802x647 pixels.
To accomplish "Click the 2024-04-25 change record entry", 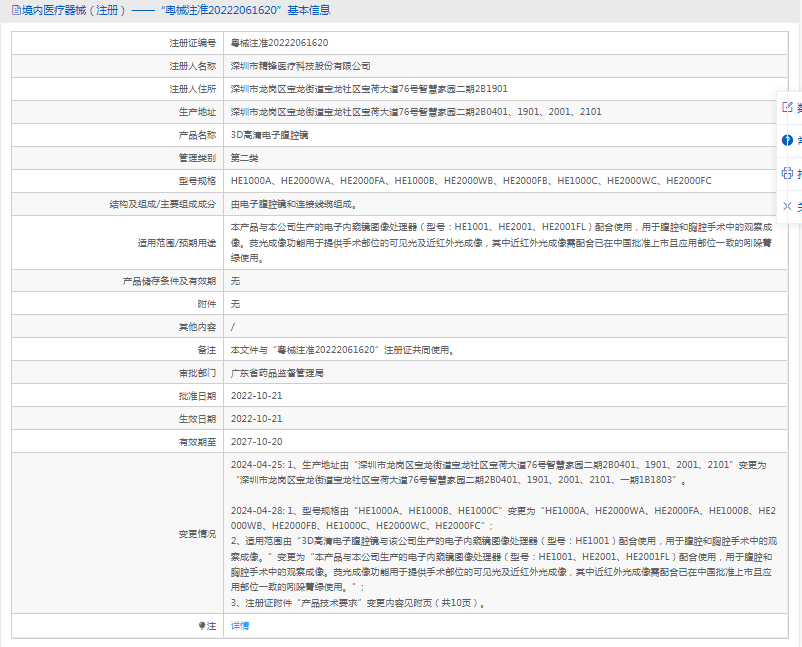I will (499, 473).
